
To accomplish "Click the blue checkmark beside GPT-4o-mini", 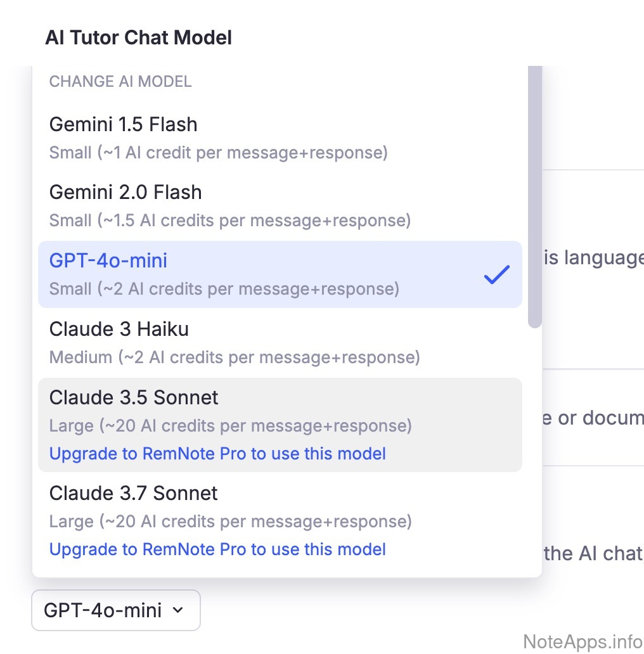I will tap(496, 274).
